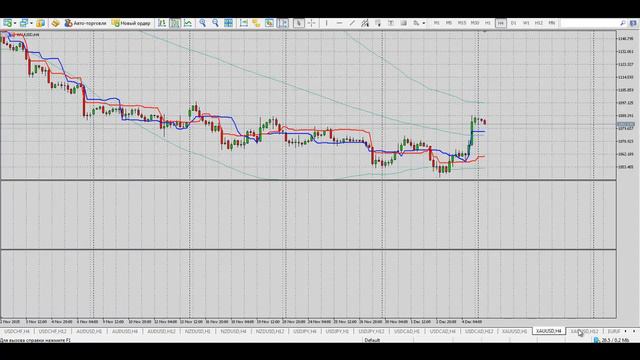The image size is (640, 360).
Task: Click the icon right of search
Action: point(633,23)
